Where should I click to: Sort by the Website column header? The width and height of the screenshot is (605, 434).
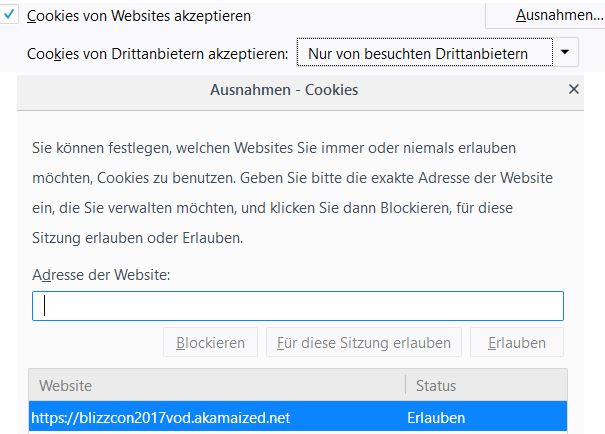tap(216, 385)
